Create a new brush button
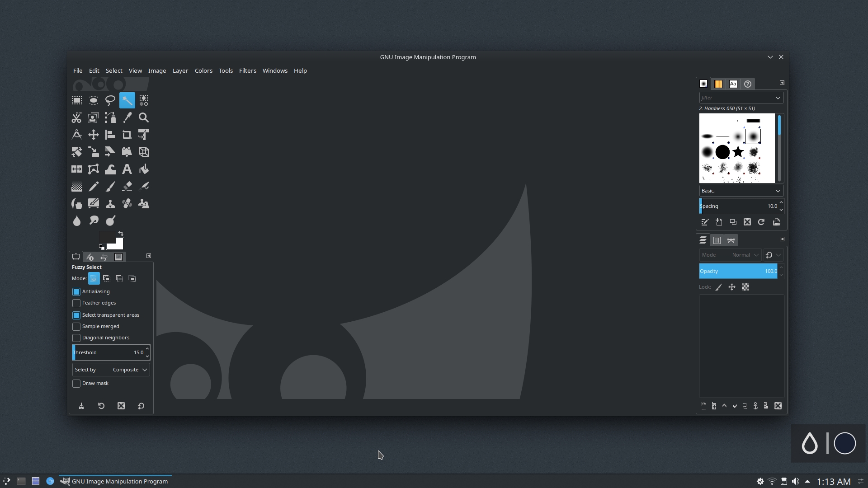This screenshot has width=868, height=488. tap(719, 222)
